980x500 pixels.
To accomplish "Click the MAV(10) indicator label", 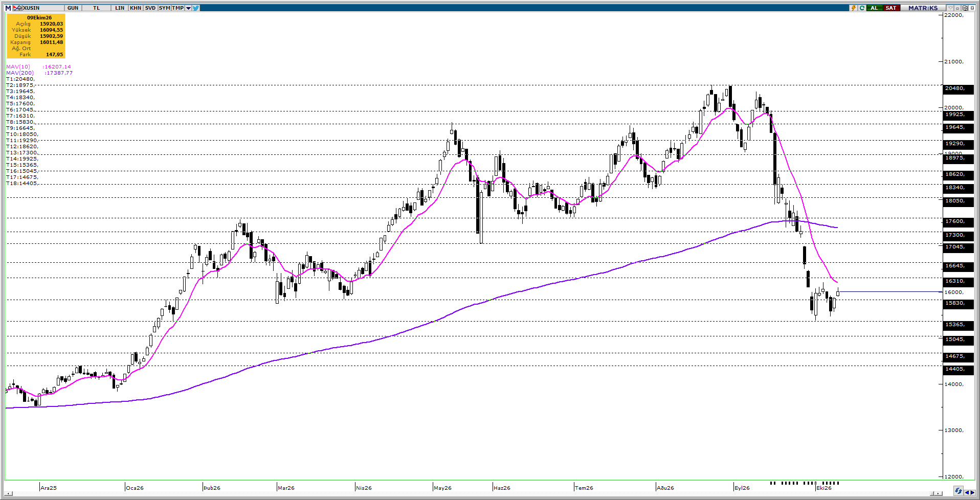I will click(x=18, y=67).
